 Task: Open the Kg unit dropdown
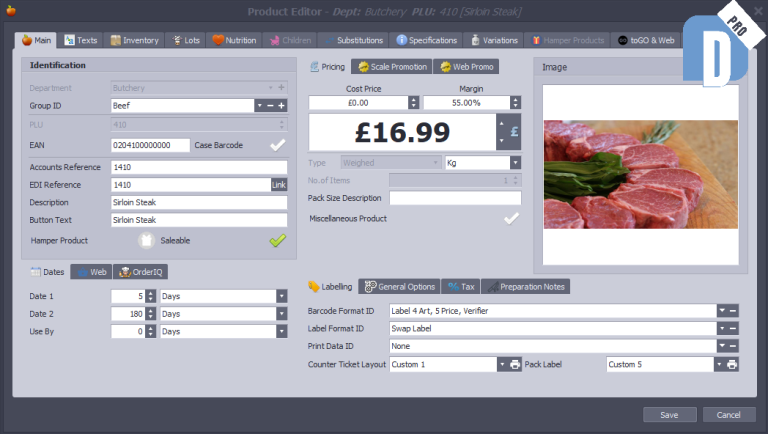[515, 162]
